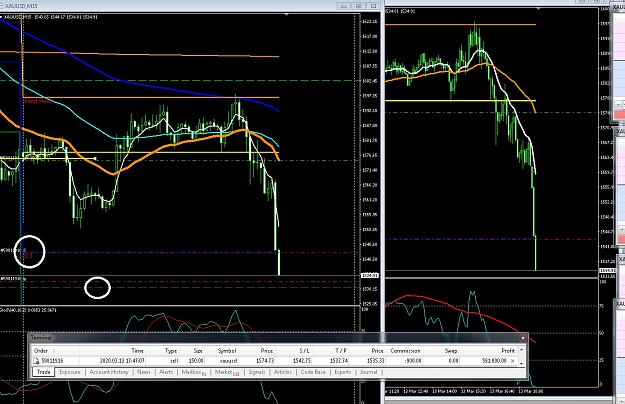The height and width of the screenshot is (404, 625).
Task: Go to the Market tab
Action: tap(226, 372)
